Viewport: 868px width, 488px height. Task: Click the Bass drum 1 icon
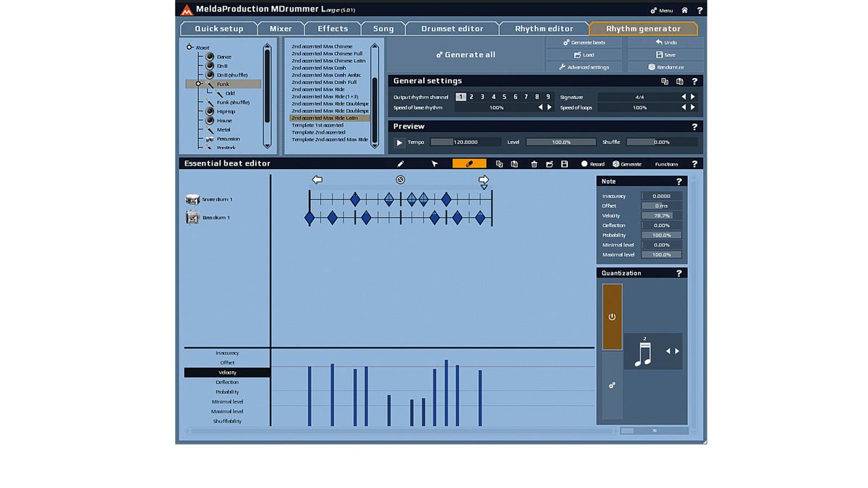192,217
